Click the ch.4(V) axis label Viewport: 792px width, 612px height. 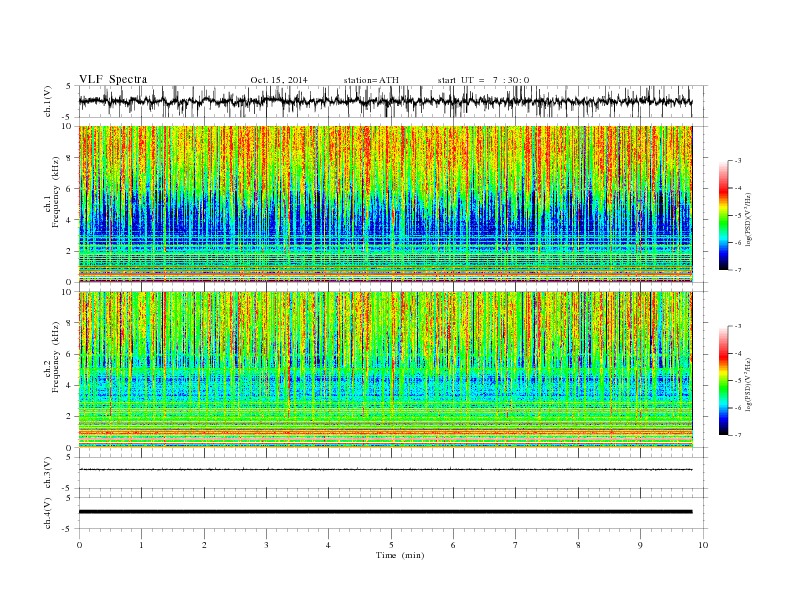tap(47, 513)
